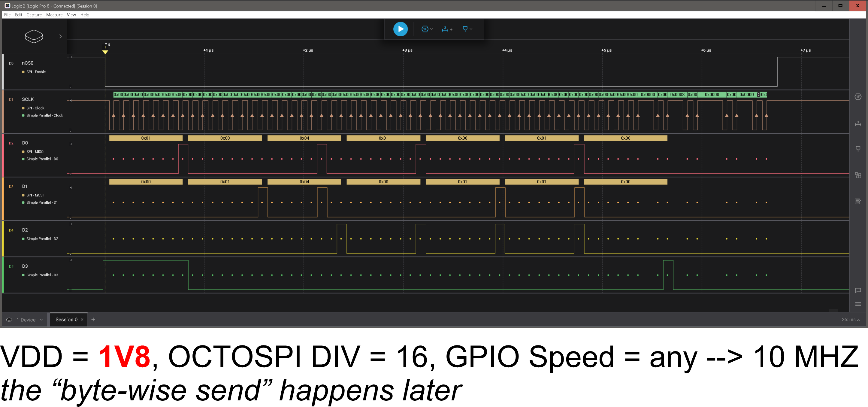Open Annotations notes panel in sidebar
This screenshot has height=407, width=868.
pos(858,201)
